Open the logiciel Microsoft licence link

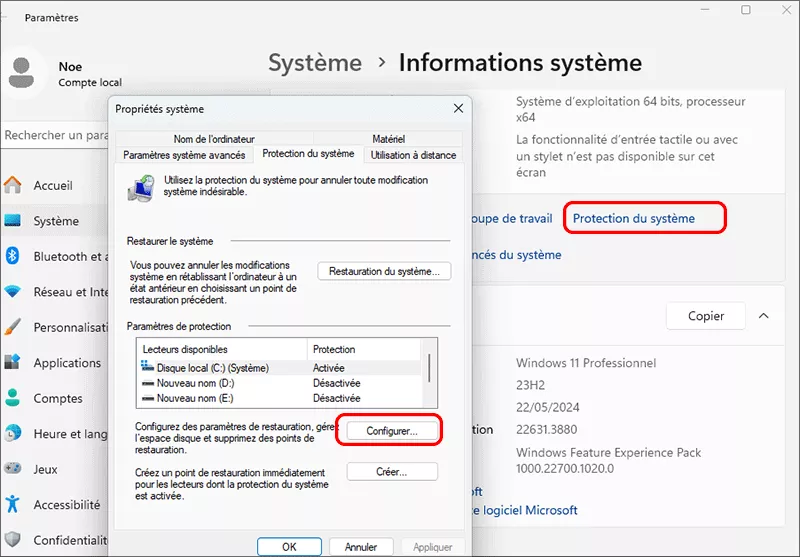524,510
